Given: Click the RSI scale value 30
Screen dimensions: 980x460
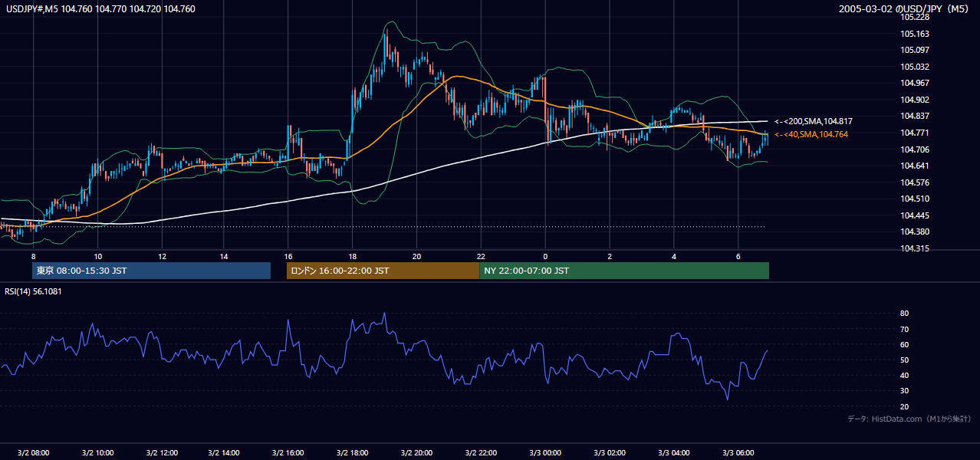Looking at the screenshot, I should click(x=904, y=391).
